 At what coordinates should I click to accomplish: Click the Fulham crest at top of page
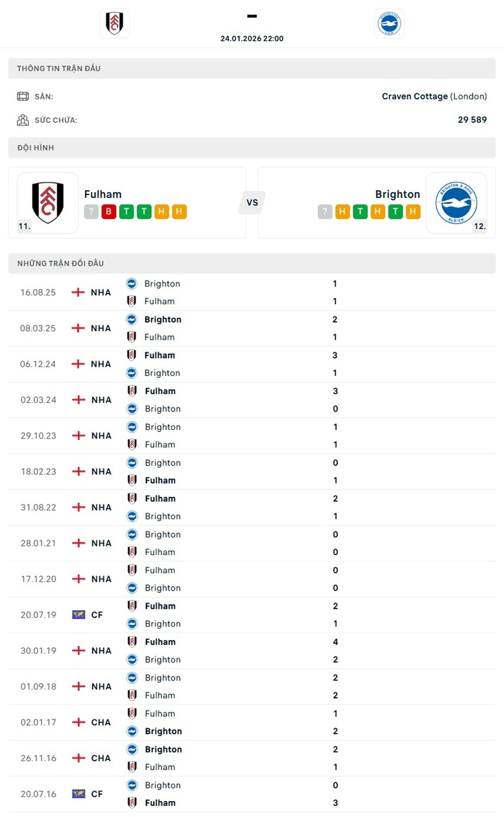coord(114,23)
